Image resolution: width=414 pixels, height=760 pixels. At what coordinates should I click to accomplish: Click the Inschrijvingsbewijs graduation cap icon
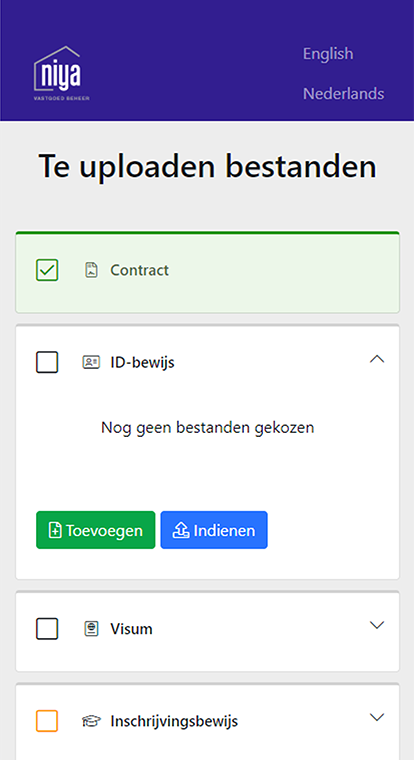coord(91,721)
